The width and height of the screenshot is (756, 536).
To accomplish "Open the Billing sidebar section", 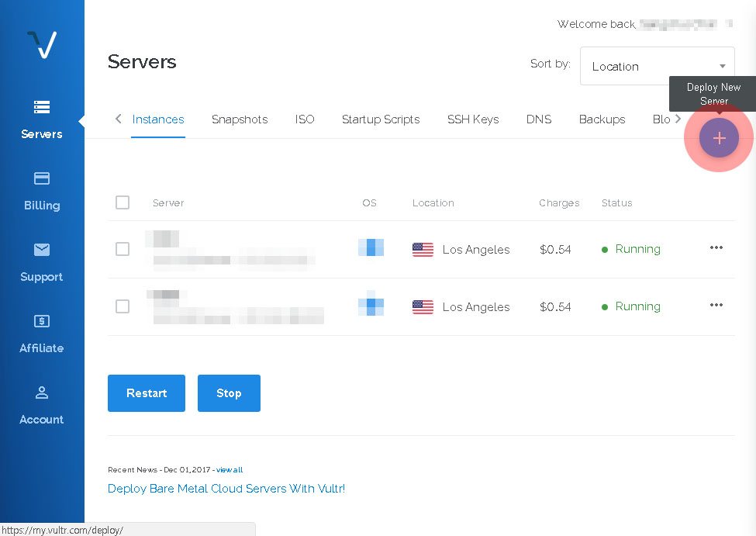I will [42, 191].
